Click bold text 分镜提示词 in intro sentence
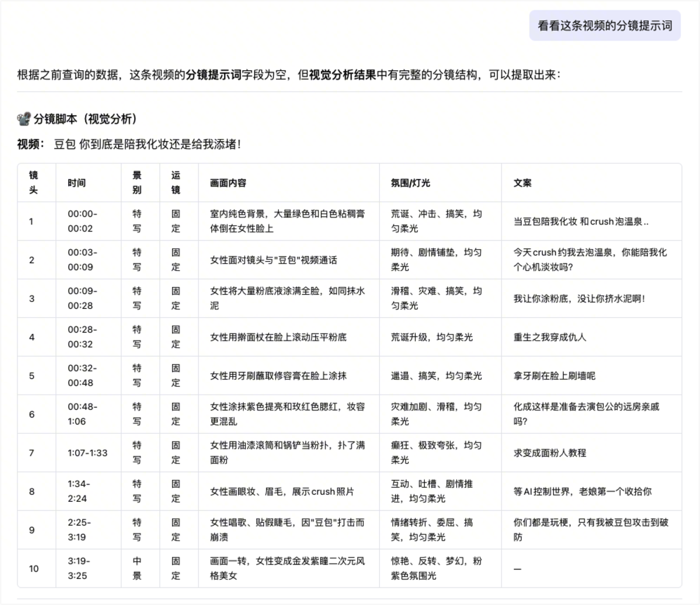Image resolution: width=700 pixels, height=605 pixels. tap(213, 74)
